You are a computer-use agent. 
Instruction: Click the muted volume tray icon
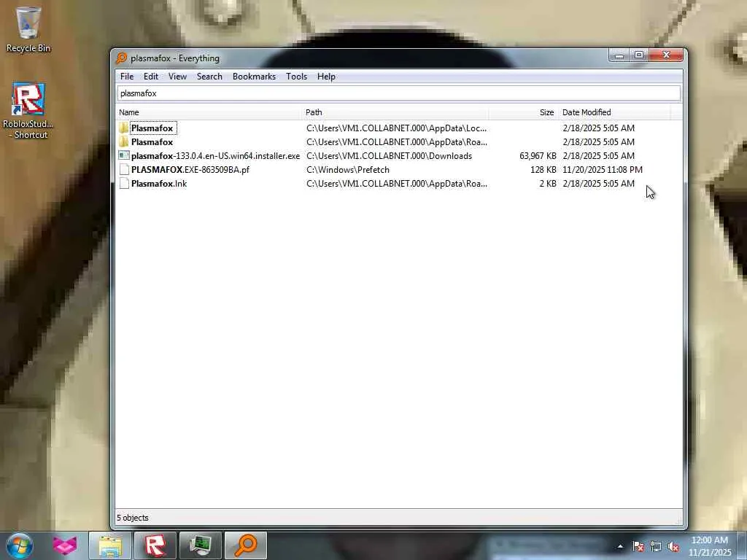point(673,546)
